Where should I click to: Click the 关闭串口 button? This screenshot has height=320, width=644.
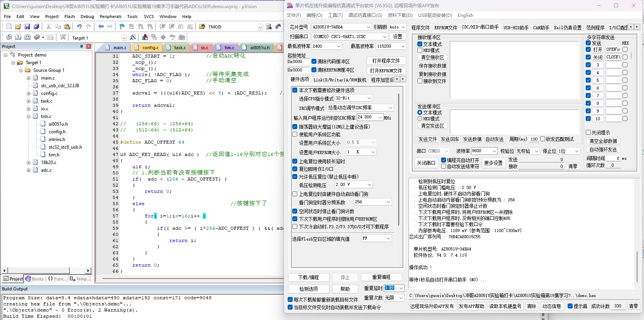tap(426, 163)
